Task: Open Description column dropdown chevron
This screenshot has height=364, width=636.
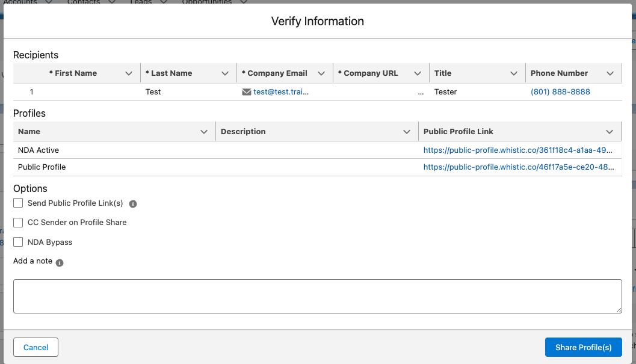Action: coord(407,132)
